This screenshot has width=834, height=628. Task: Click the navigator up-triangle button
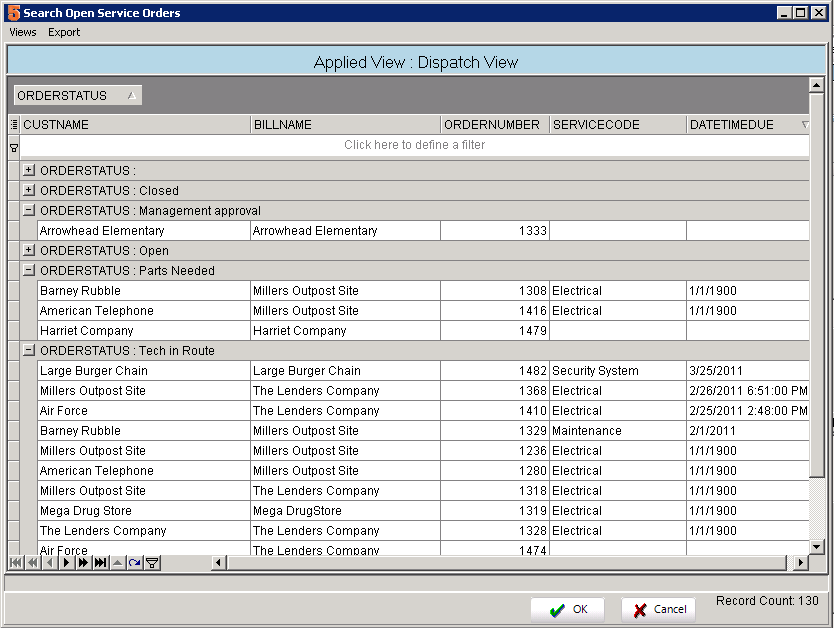(118, 563)
